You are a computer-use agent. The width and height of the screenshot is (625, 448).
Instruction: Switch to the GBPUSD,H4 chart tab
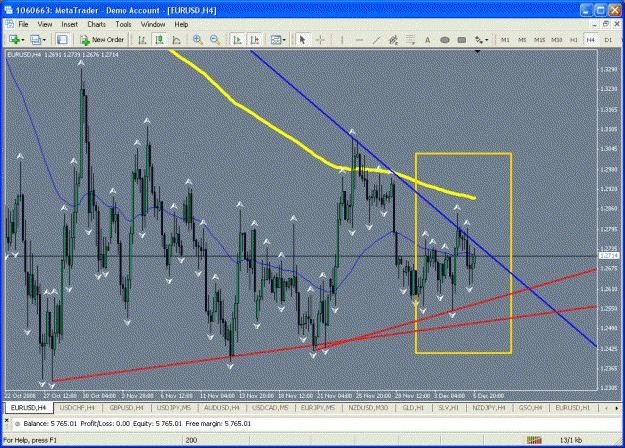[126, 408]
